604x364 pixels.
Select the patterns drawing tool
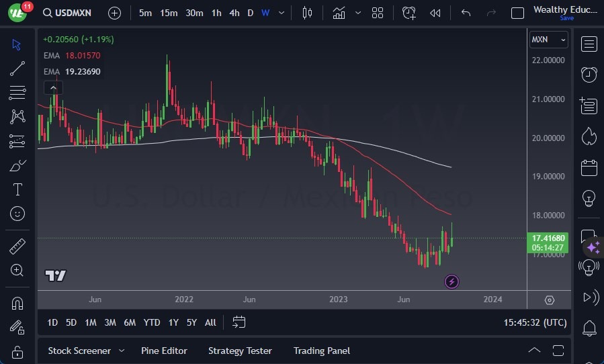[x=17, y=116]
